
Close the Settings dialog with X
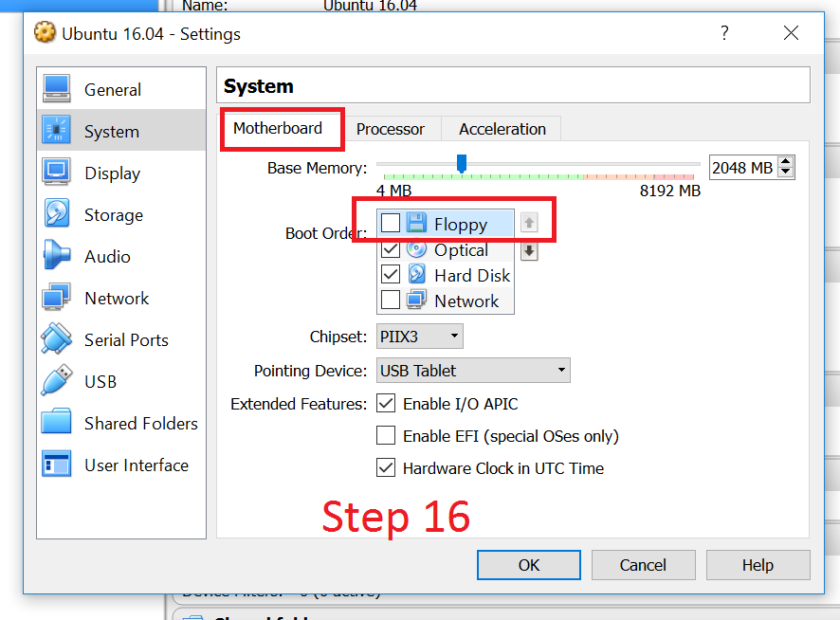coord(791,33)
